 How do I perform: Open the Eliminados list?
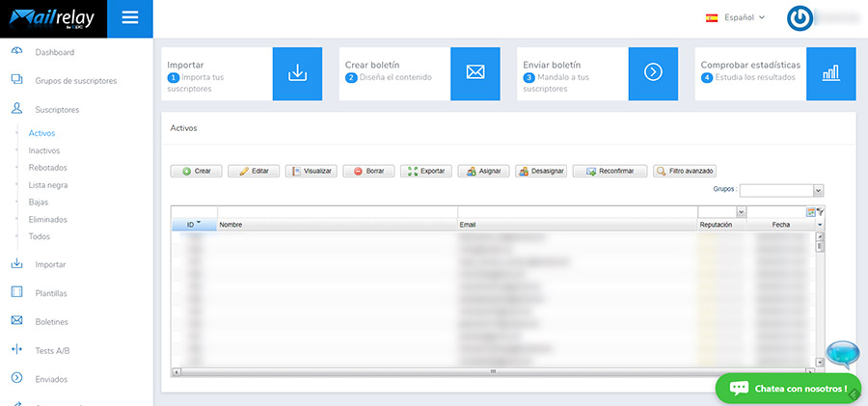tap(48, 219)
